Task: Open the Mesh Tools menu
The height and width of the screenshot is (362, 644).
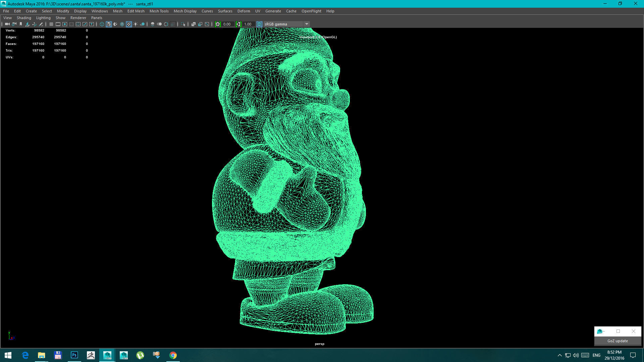Action: pyautogui.click(x=159, y=11)
